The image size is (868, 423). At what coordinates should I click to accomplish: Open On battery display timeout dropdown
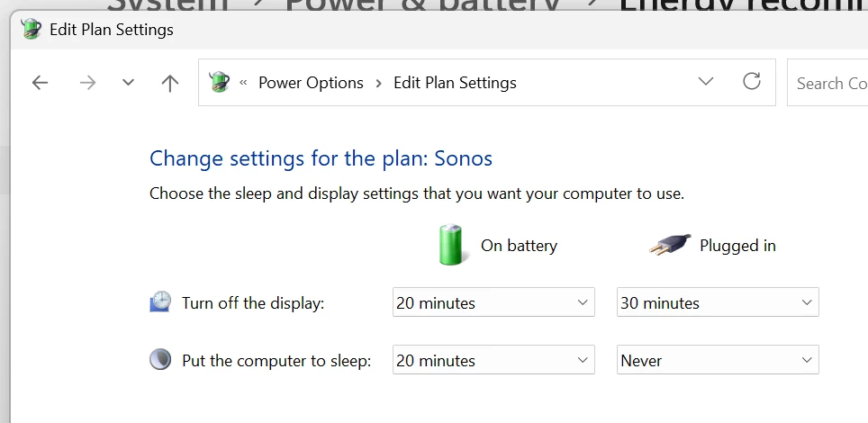(493, 302)
